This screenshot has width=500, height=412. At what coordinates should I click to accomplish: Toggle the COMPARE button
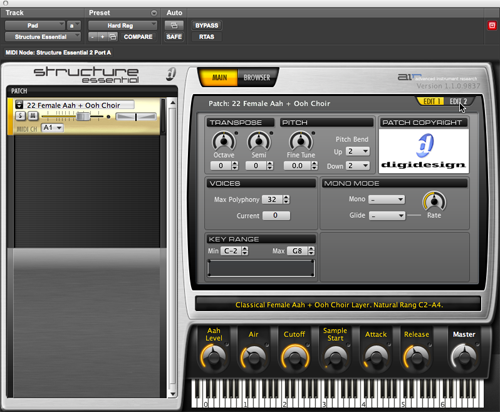click(x=138, y=37)
